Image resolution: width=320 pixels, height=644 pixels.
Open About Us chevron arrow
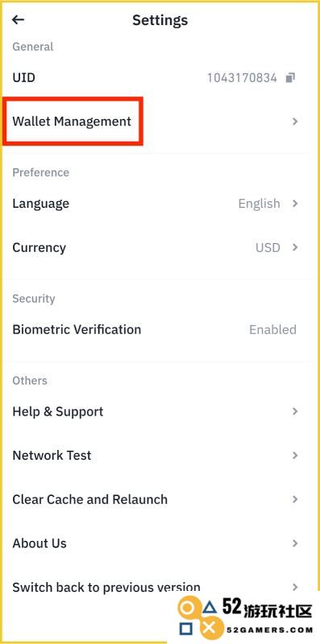[x=294, y=543]
